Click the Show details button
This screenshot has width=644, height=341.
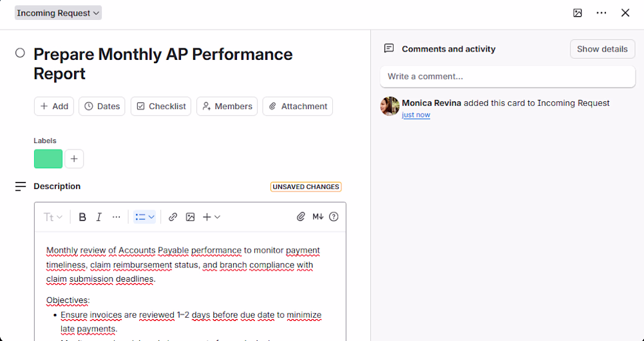602,49
